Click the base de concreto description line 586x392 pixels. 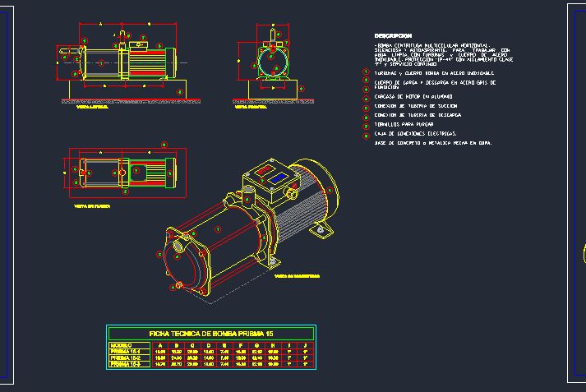pos(432,143)
